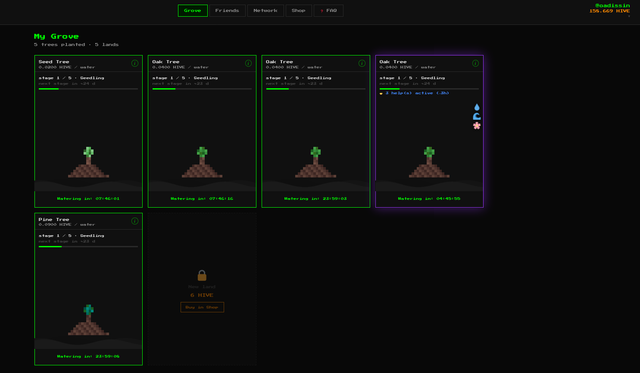Click the HIVE balance in the header

pyautogui.click(x=609, y=11)
